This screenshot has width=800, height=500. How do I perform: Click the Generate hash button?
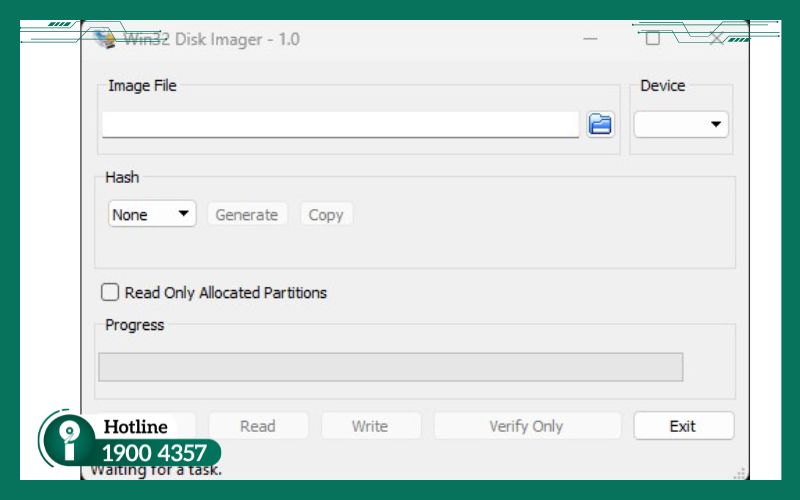247,214
